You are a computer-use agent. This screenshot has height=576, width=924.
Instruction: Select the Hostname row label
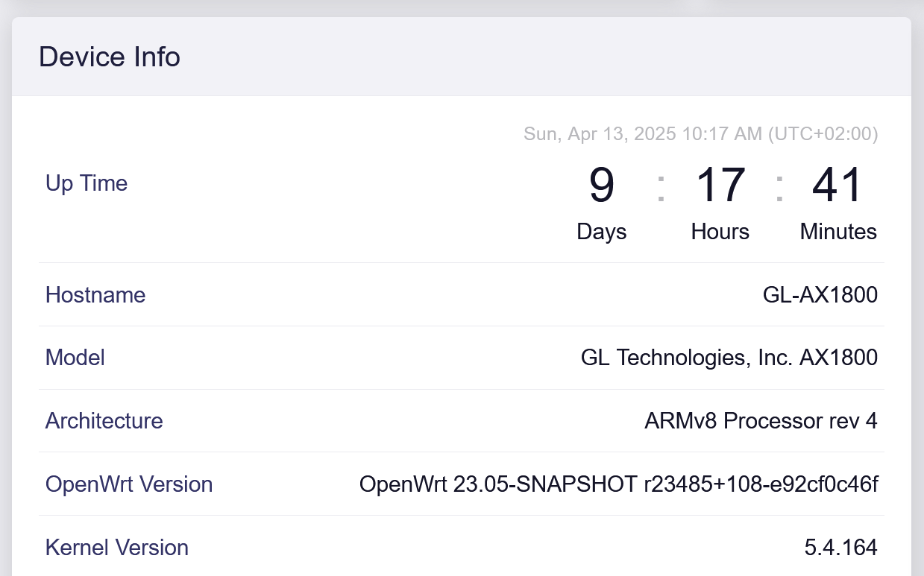[95, 295]
